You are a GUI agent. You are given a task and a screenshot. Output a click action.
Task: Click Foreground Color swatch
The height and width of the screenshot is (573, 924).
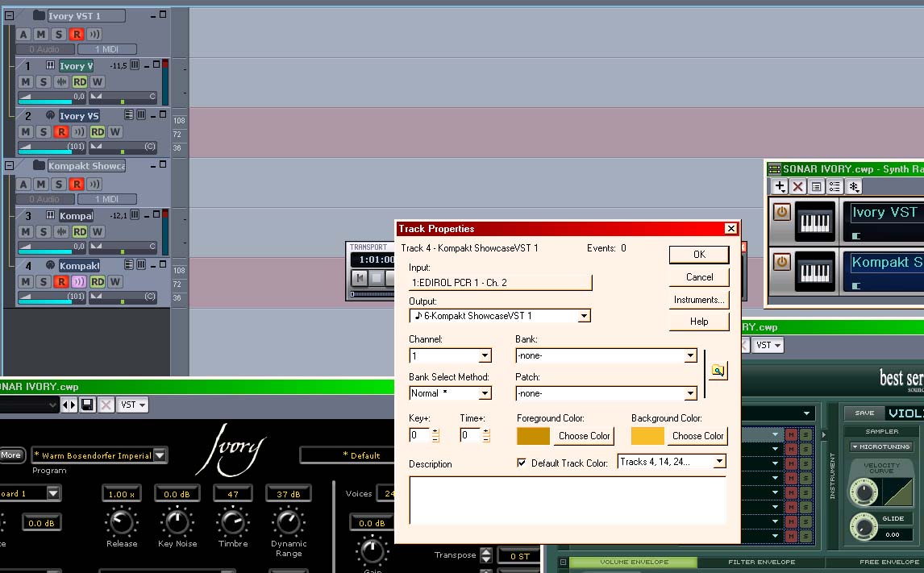[x=533, y=436]
